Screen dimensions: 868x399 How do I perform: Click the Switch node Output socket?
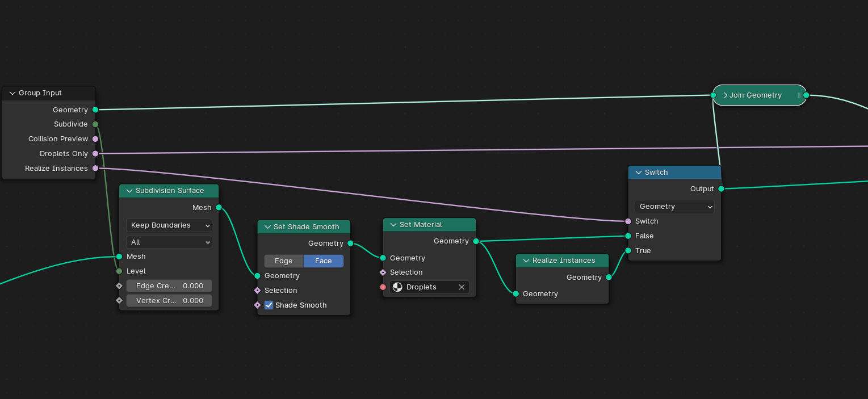(721, 189)
